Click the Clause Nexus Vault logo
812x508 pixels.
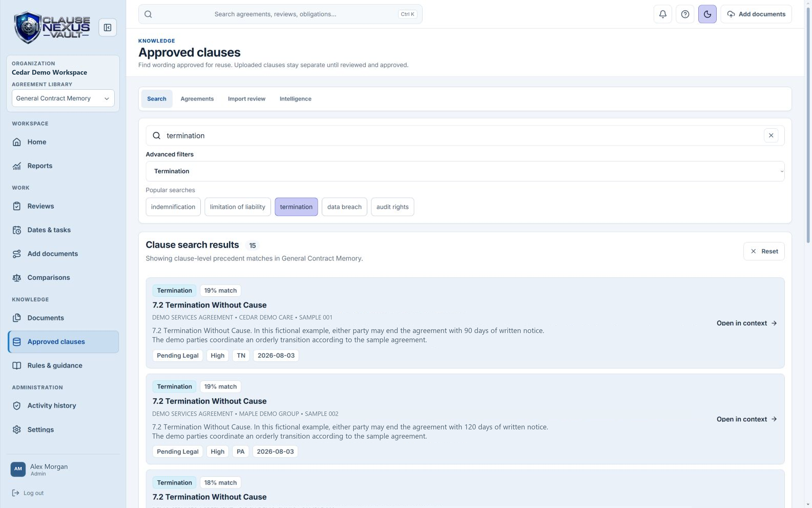tap(52, 28)
